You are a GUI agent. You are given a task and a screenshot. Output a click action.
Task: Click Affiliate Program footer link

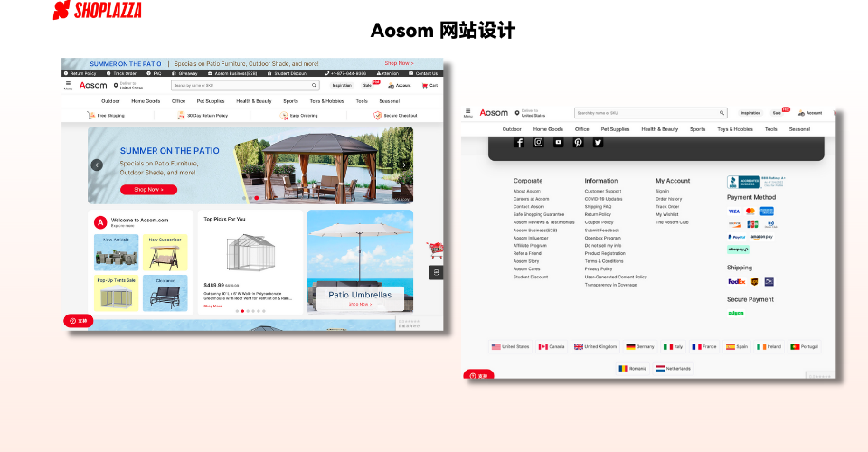(x=530, y=246)
